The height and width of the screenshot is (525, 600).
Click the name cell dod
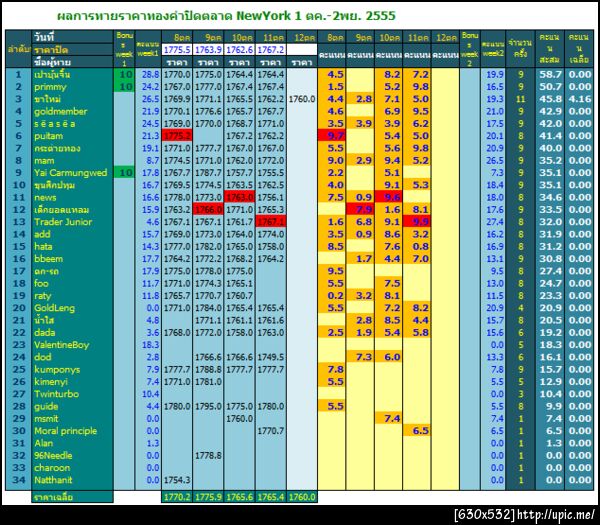click(x=72, y=357)
